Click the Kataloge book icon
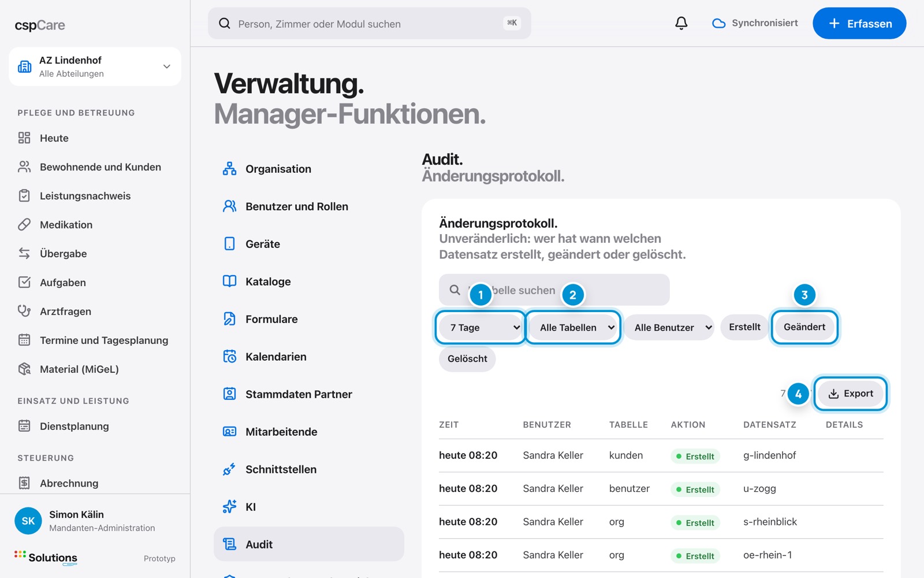 pyautogui.click(x=230, y=281)
